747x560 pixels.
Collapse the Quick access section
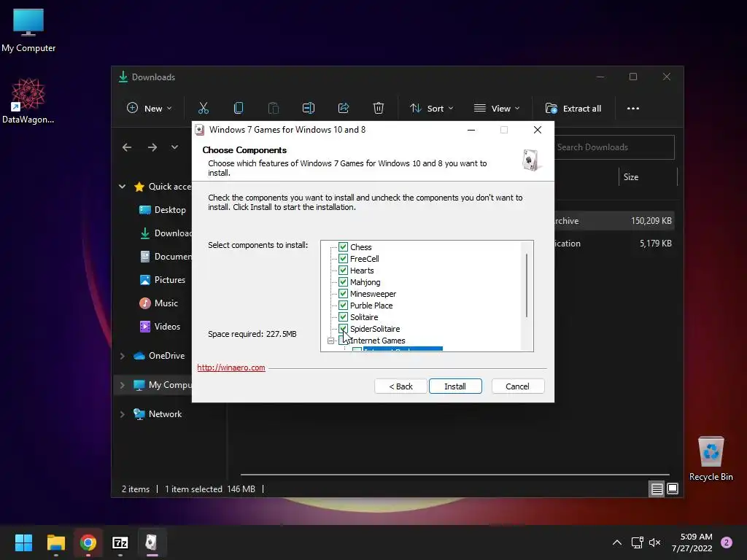point(123,187)
